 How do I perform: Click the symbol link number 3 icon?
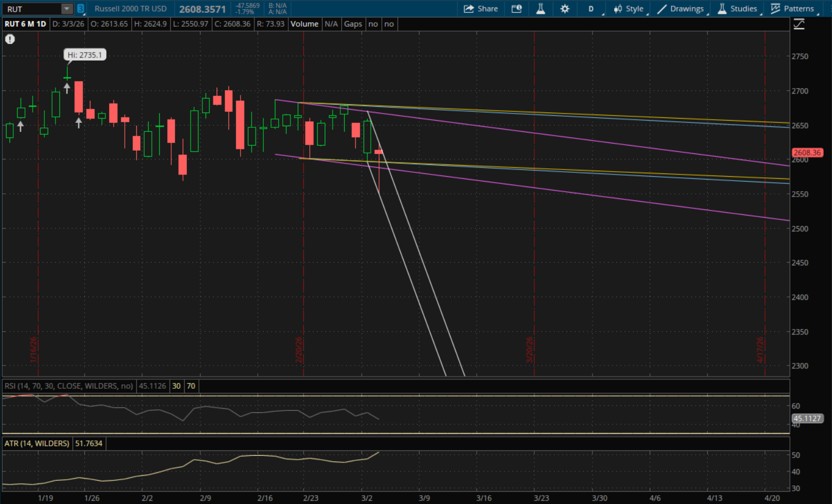coord(81,9)
